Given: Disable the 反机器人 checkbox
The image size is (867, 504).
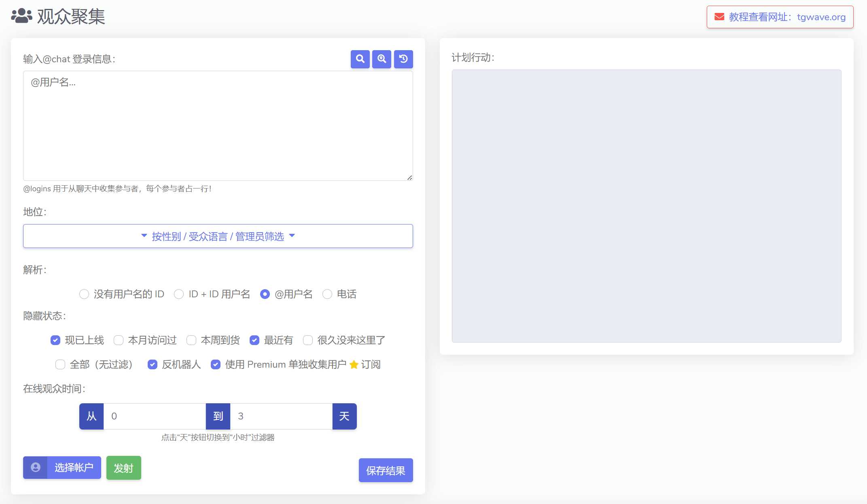Looking at the screenshot, I should click(x=153, y=364).
